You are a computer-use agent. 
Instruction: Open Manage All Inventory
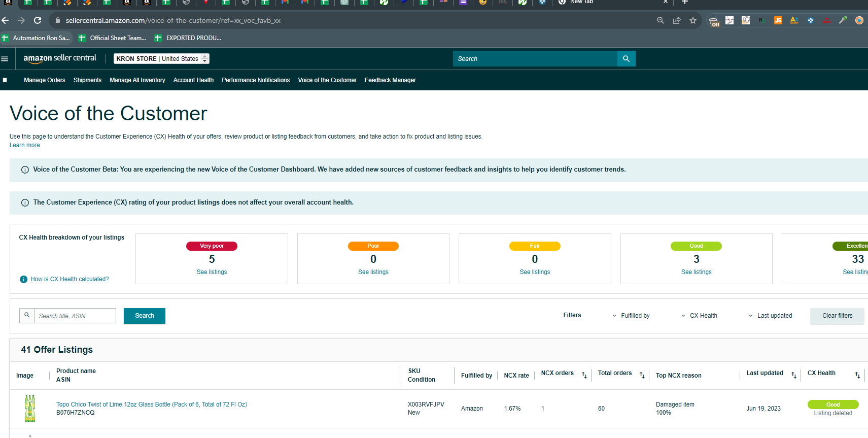coord(137,80)
